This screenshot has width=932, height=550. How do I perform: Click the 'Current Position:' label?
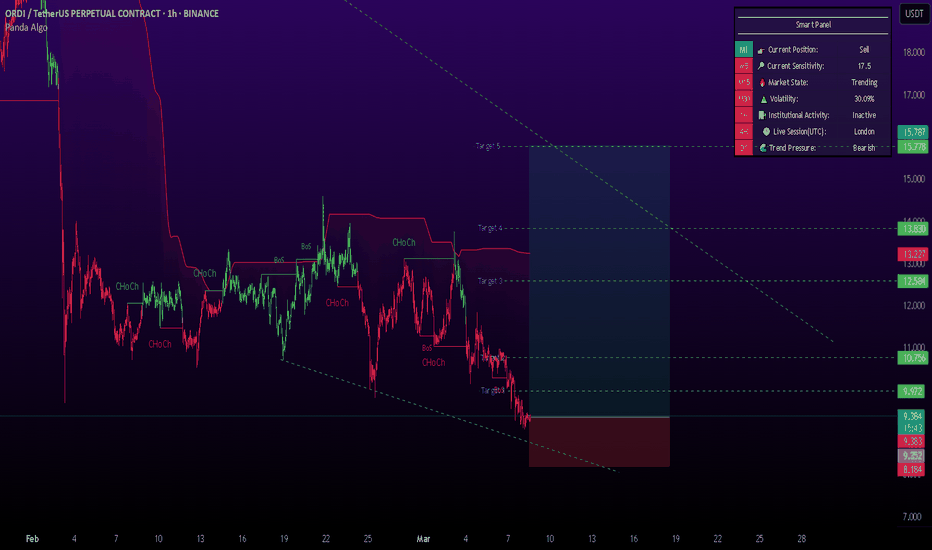pos(793,50)
